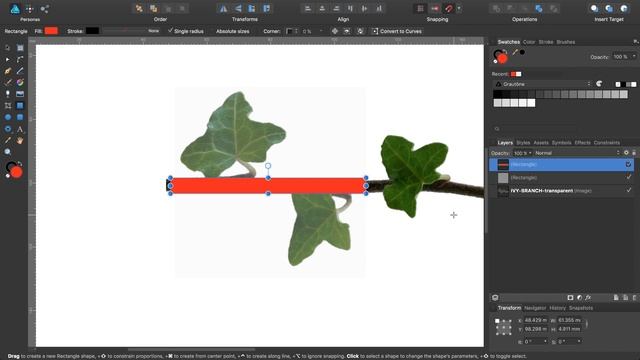Click the red Fill color swatch in context bar
This screenshot has width=640, height=360.
[x=51, y=31]
